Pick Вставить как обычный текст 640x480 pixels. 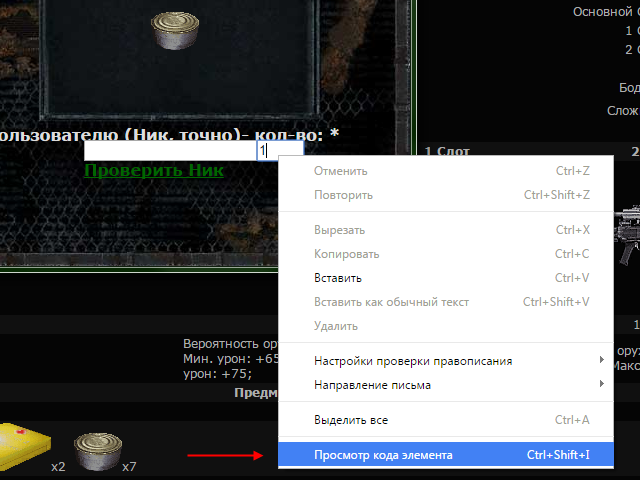pyautogui.click(x=446, y=302)
